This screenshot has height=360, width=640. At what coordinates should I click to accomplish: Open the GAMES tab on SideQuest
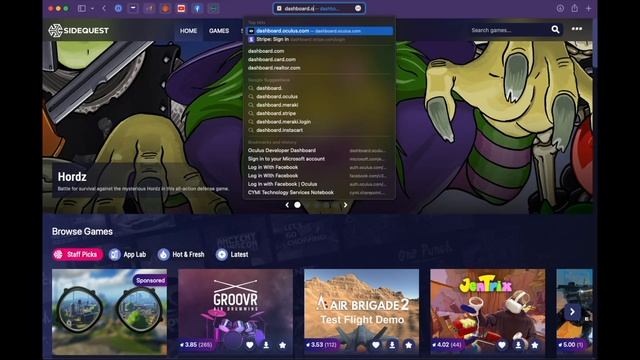pyautogui.click(x=219, y=31)
